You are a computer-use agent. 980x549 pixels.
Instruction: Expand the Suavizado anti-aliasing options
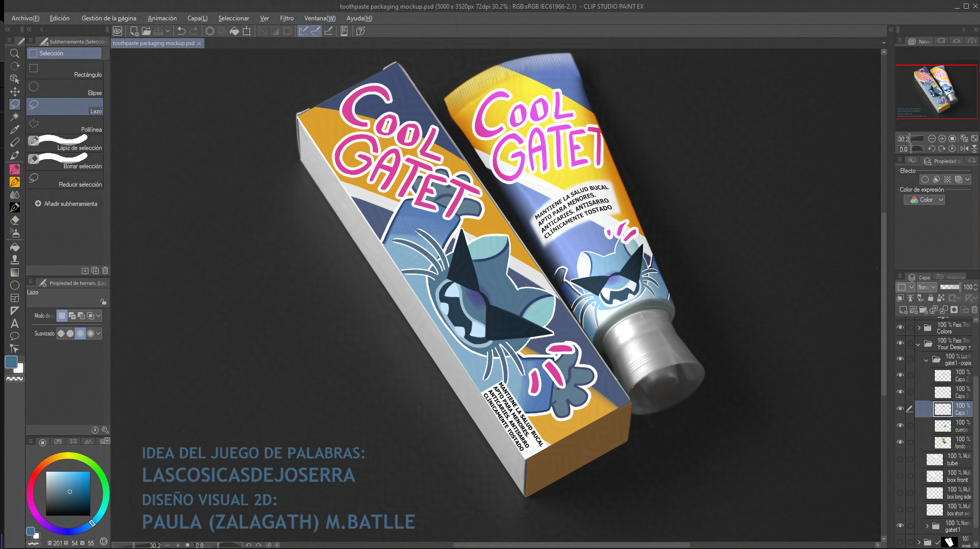click(x=99, y=333)
